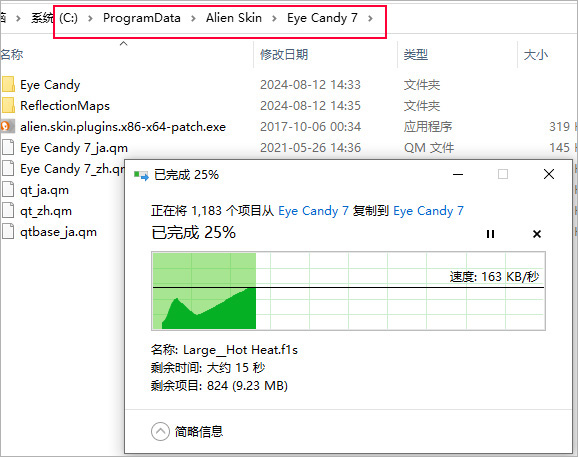The width and height of the screenshot is (578, 457).
Task: Select the Eye Candy 7_ja.qm file icon
Action: (x=8, y=147)
